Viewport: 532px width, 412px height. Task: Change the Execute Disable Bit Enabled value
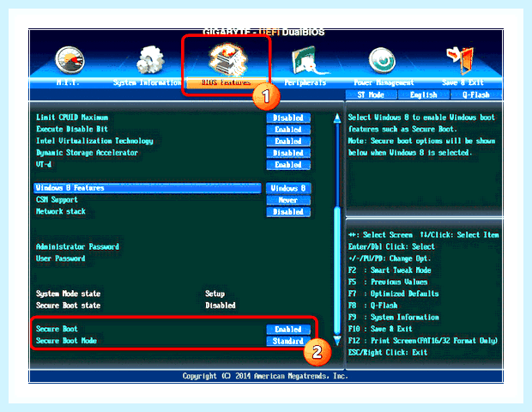(x=288, y=130)
